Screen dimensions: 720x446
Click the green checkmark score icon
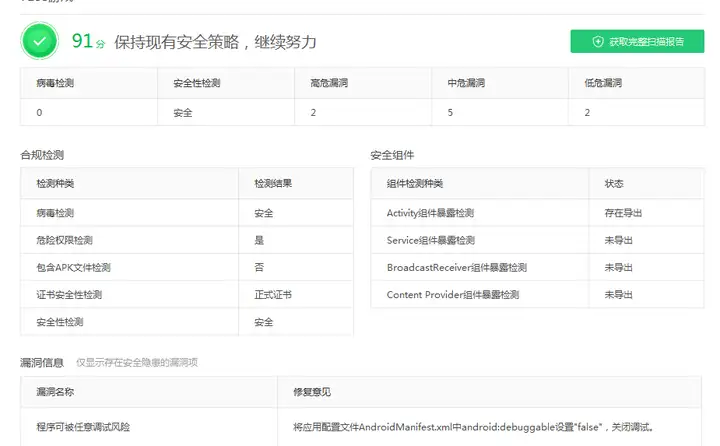coord(39,41)
